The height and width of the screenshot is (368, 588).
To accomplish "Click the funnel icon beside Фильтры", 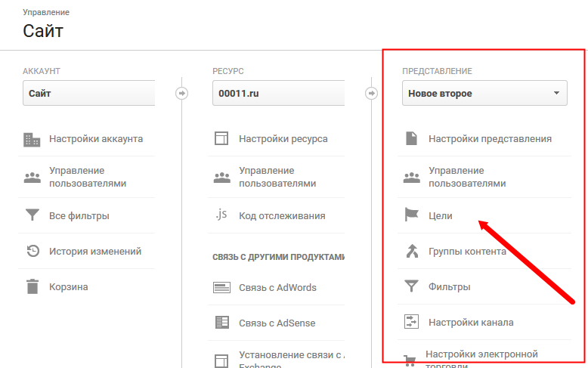I will [411, 286].
